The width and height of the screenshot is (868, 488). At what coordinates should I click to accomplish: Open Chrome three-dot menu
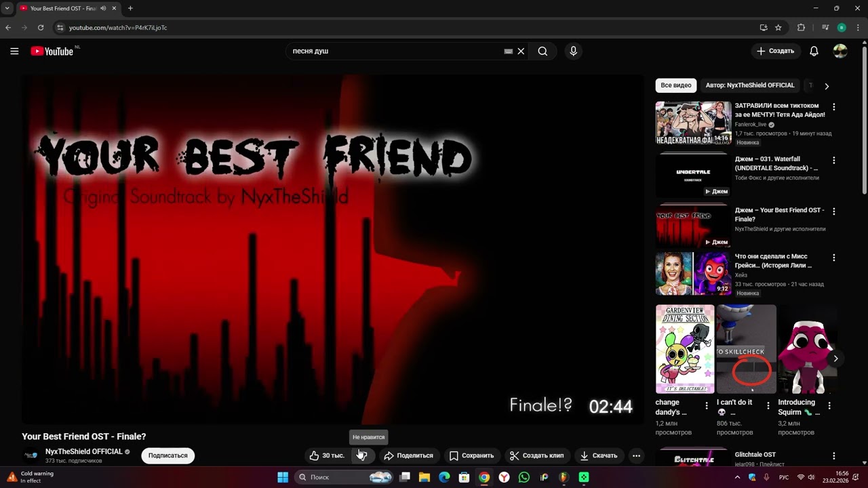click(858, 28)
